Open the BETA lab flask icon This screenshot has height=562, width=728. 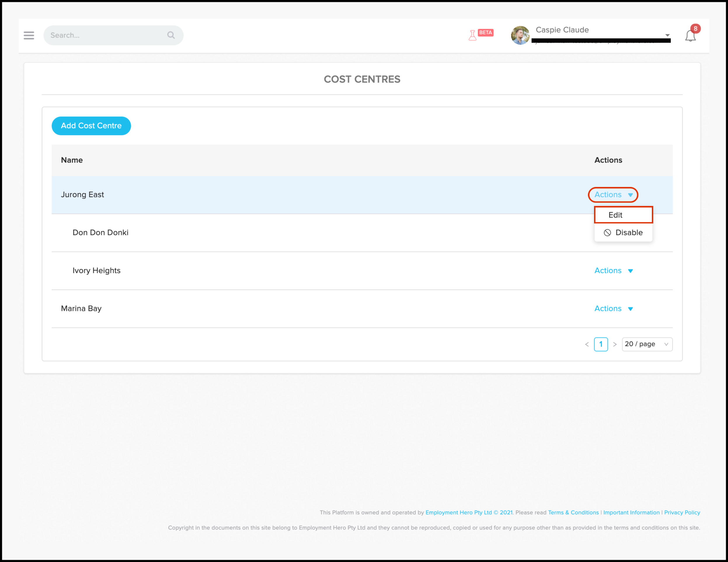[x=472, y=35]
